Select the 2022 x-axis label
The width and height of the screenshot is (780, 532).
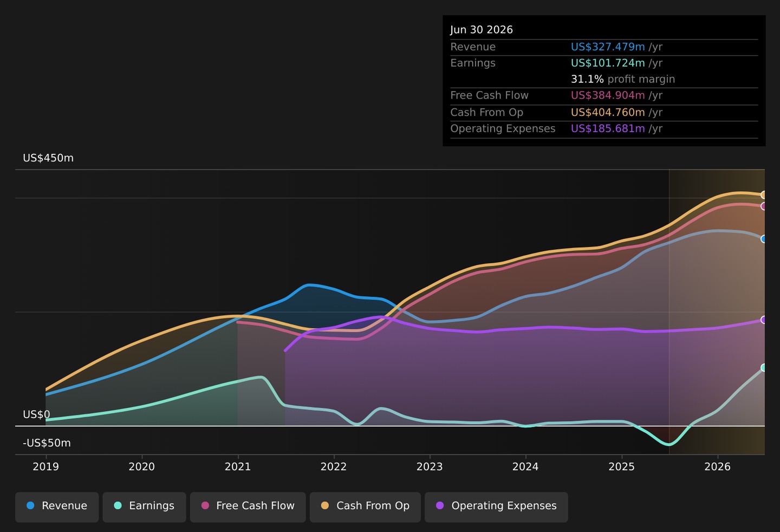[334, 466]
